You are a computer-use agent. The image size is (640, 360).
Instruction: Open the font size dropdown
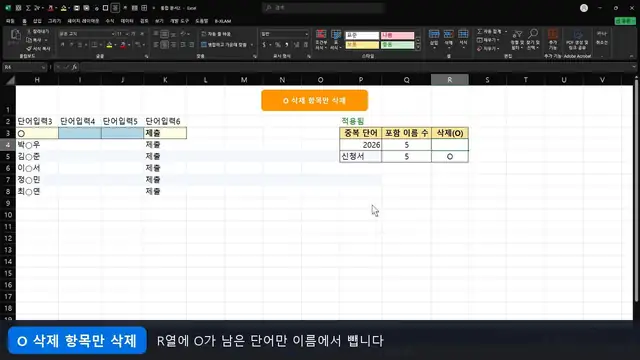pos(126,34)
